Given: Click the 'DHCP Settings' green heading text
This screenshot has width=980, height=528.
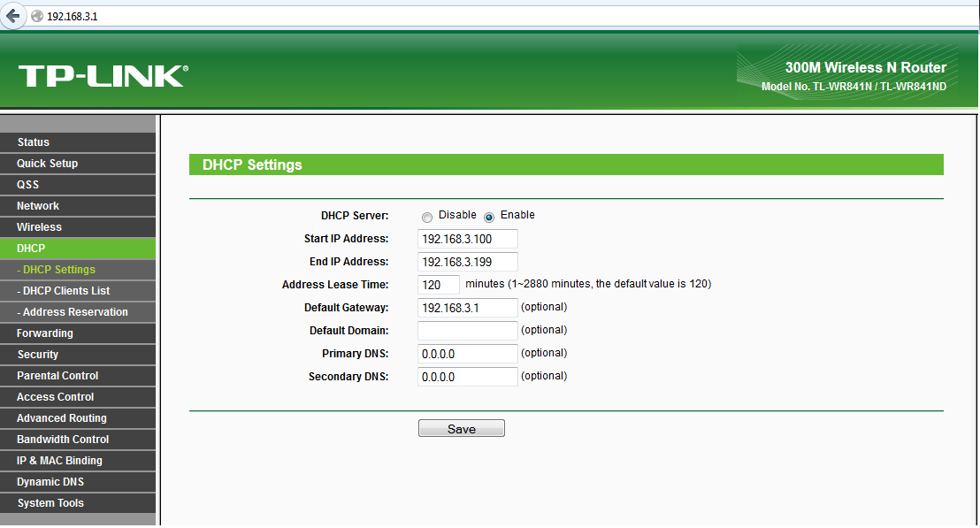Looking at the screenshot, I should point(252,165).
